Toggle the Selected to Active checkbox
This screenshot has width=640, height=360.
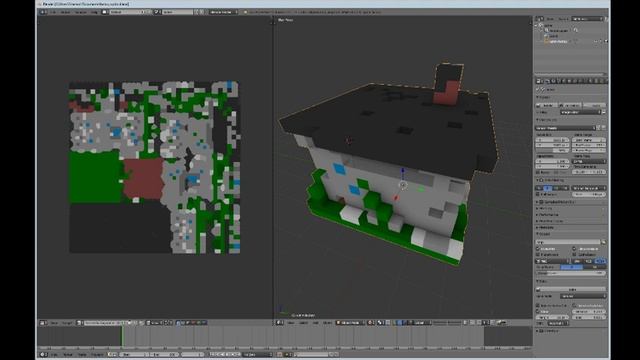[x=574, y=306]
